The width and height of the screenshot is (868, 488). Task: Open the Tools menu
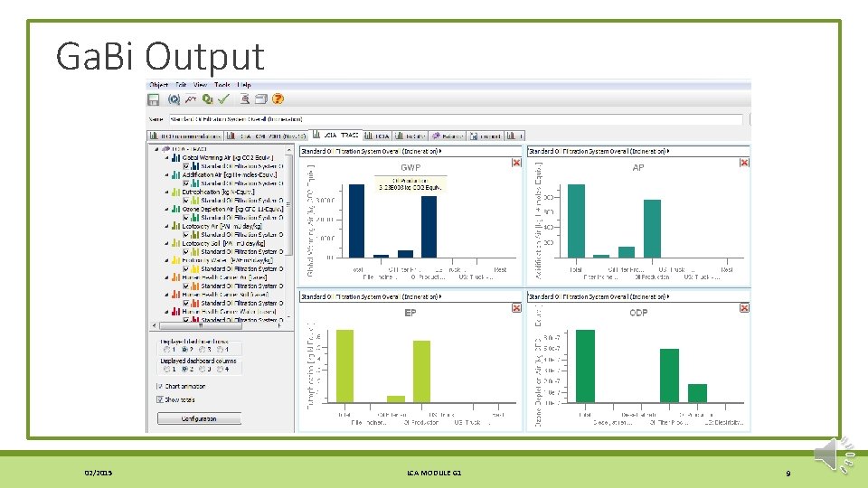click(x=222, y=85)
